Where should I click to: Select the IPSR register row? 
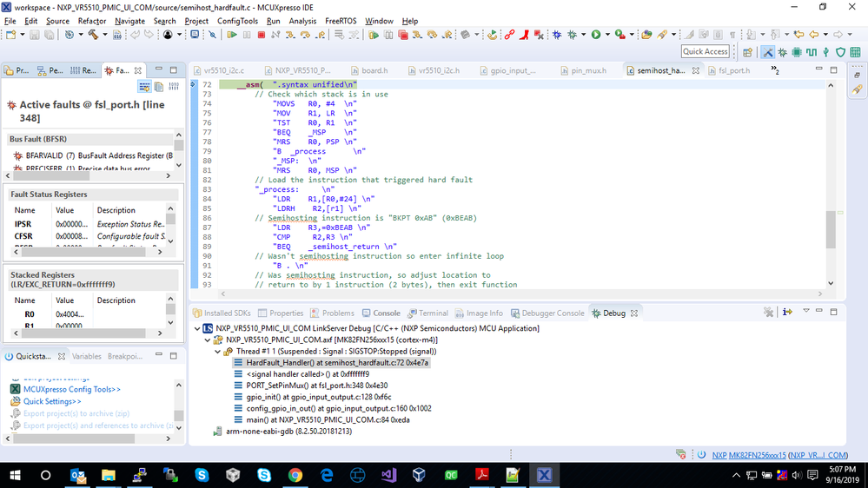(89, 224)
